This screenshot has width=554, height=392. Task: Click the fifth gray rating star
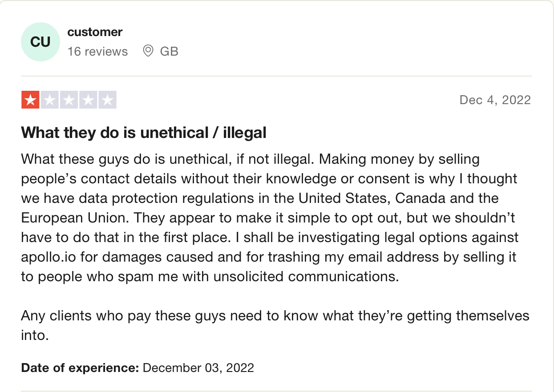(x=107, y=100)
